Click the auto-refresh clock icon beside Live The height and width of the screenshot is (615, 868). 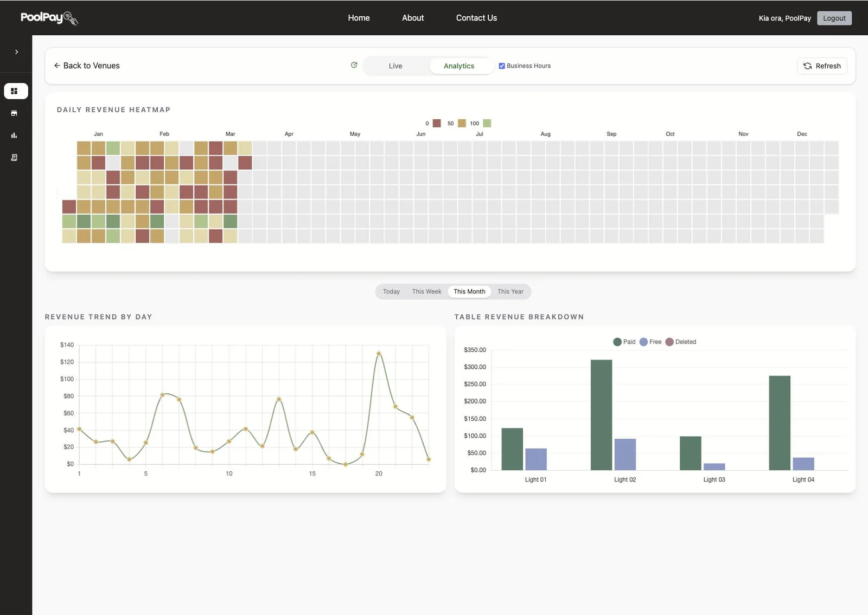tap(354, 65)
